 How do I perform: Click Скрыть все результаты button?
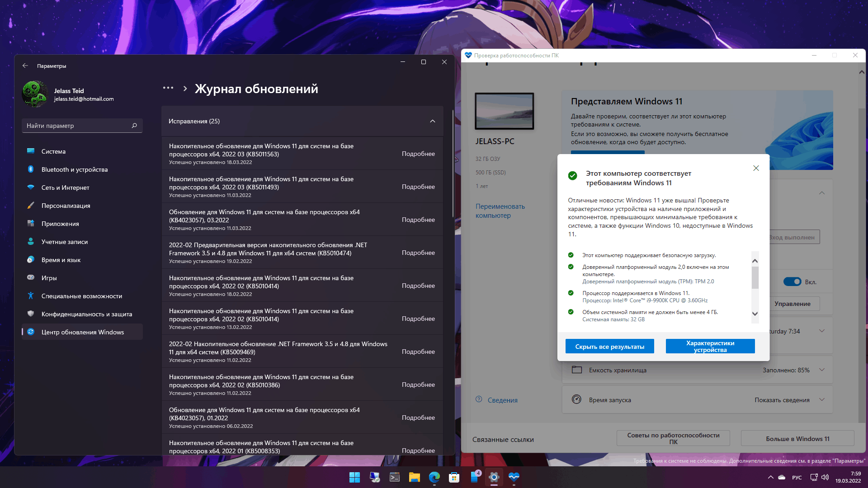point(609,347)
